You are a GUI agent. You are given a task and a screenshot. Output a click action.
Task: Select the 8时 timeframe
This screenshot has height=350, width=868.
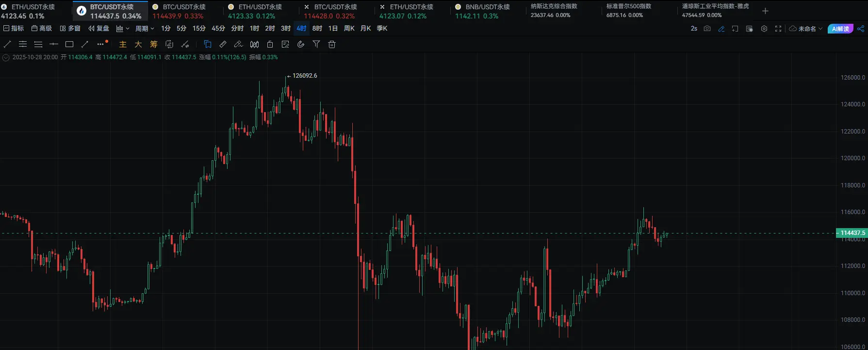pyautogui.click(x=317, y=29)
